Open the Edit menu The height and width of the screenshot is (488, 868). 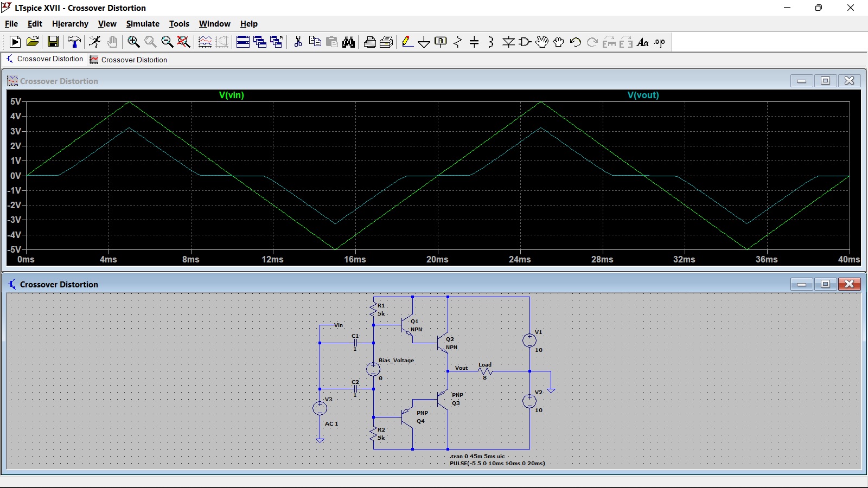(x=35, y=24)
